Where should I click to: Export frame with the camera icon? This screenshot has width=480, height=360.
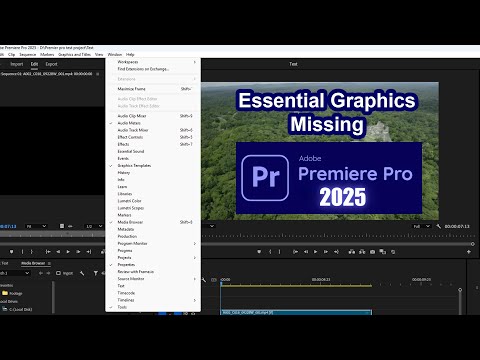coord(373,252)
